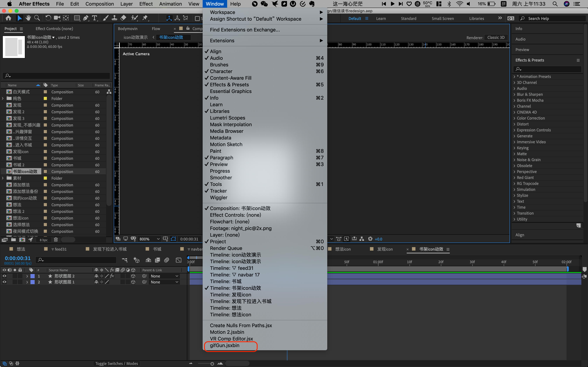The image size is (588, 367).
Task: Click Toggle Switches / Modes button
Action: point(116,363)
